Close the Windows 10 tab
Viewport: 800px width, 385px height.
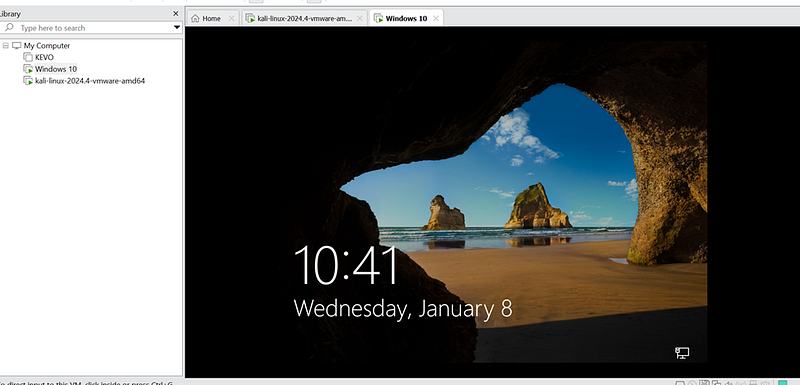(x=436, y=18)
